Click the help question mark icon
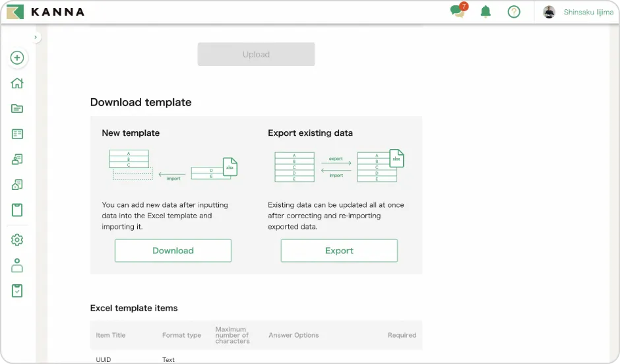This screenshot has width=620, height=364. [514, 12]
